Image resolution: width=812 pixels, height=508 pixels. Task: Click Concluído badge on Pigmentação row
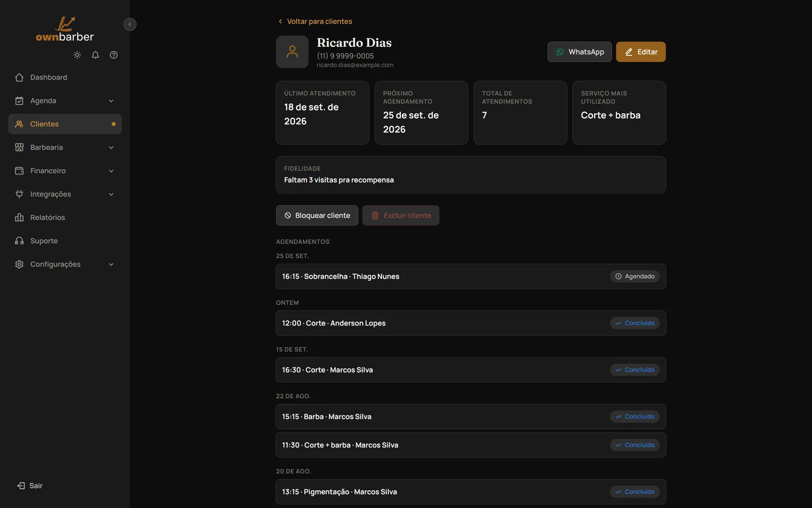pyautogui.click(x=635, y=492)
